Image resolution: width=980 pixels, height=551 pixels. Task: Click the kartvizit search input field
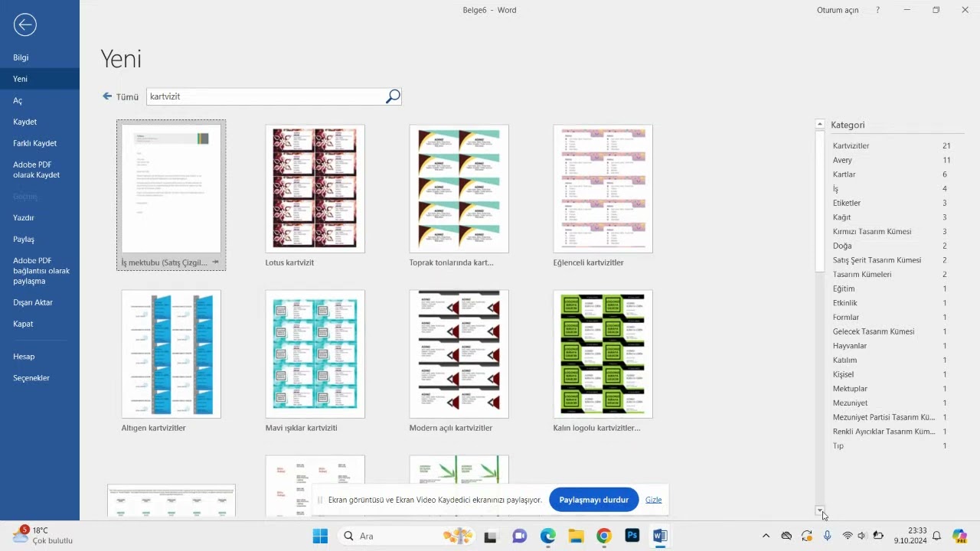tap(266, 96)
